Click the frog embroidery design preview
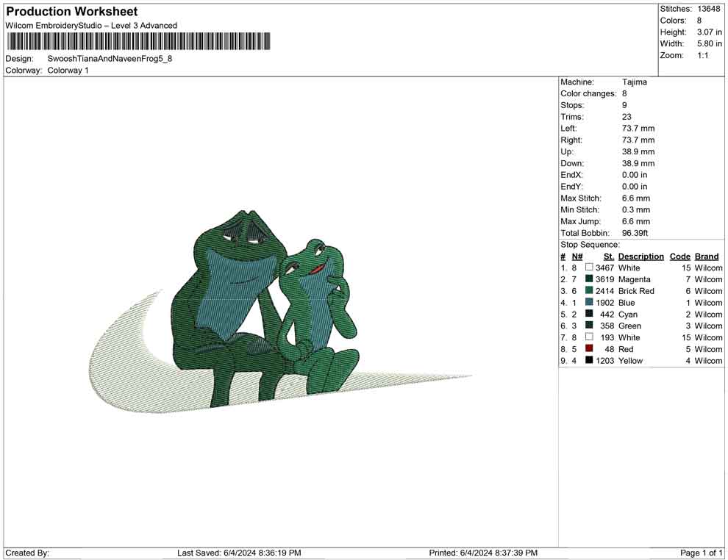 [280, 312]
